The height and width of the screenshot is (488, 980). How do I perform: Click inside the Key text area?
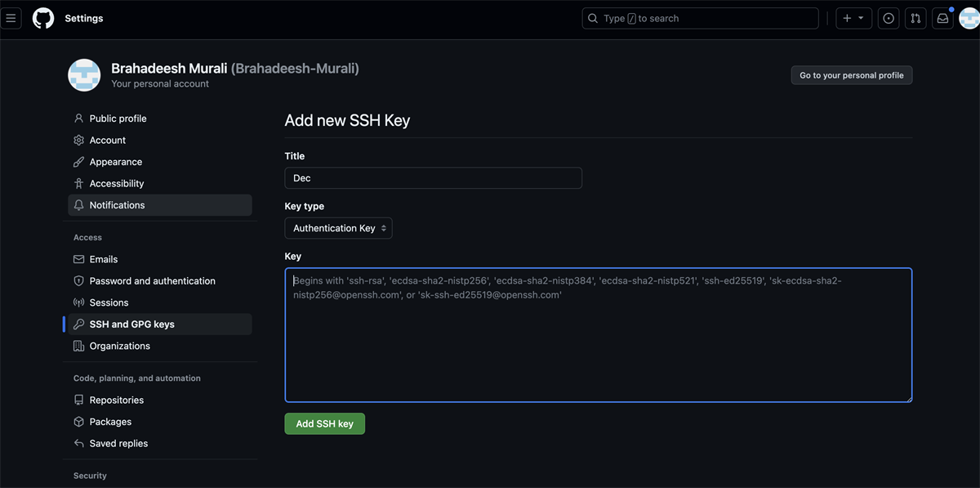tap(599, 335)
